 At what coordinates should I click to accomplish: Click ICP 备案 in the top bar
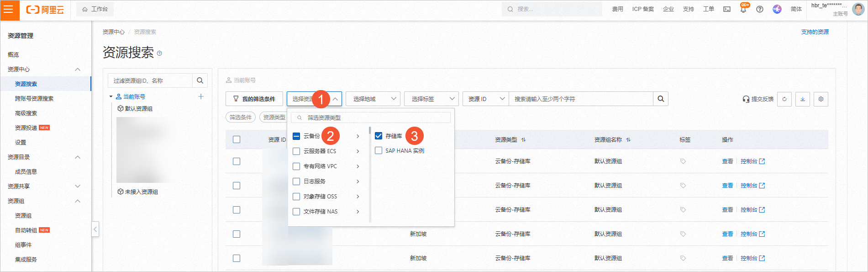pos(643,9)
